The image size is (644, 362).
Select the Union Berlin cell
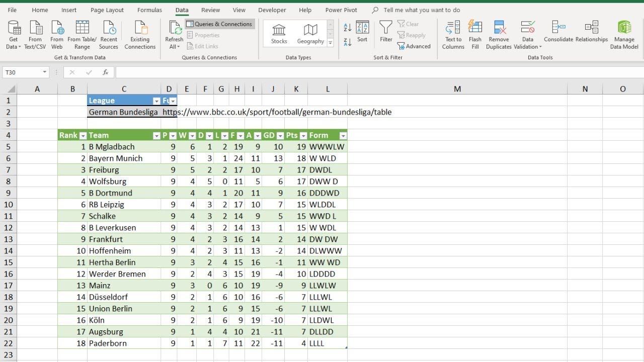124,309
